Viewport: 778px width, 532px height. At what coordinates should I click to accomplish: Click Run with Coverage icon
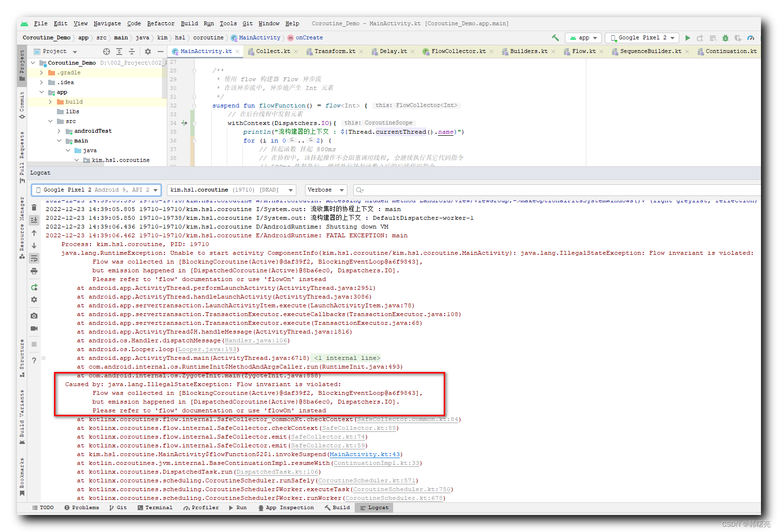738,38
